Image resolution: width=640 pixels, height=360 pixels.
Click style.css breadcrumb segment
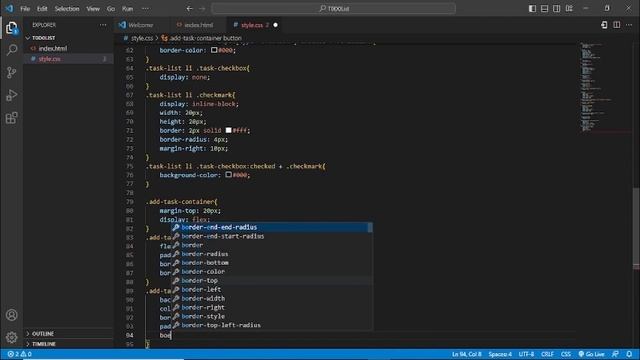click(x=142, y=38)
